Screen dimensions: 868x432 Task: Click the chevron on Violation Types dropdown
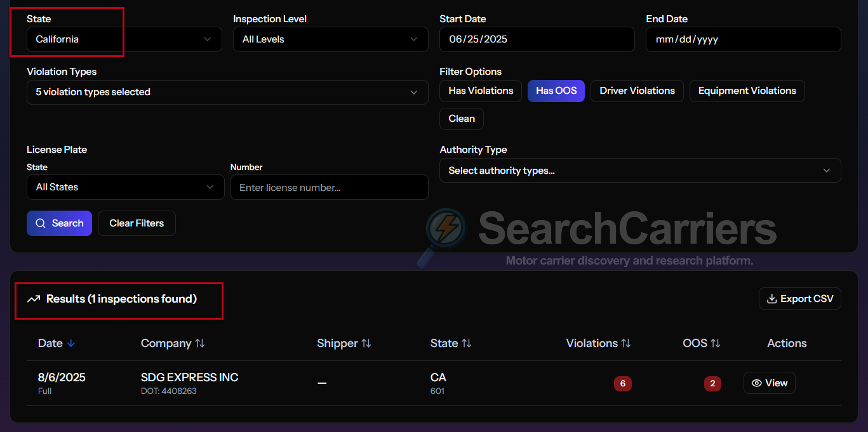(x=414, y=93)
